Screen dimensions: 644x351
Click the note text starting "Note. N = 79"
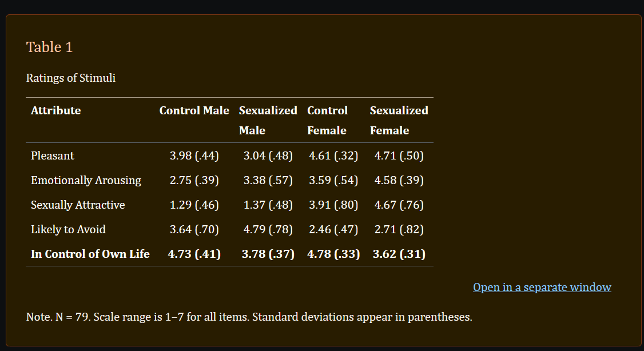click(x=249, y=317)
